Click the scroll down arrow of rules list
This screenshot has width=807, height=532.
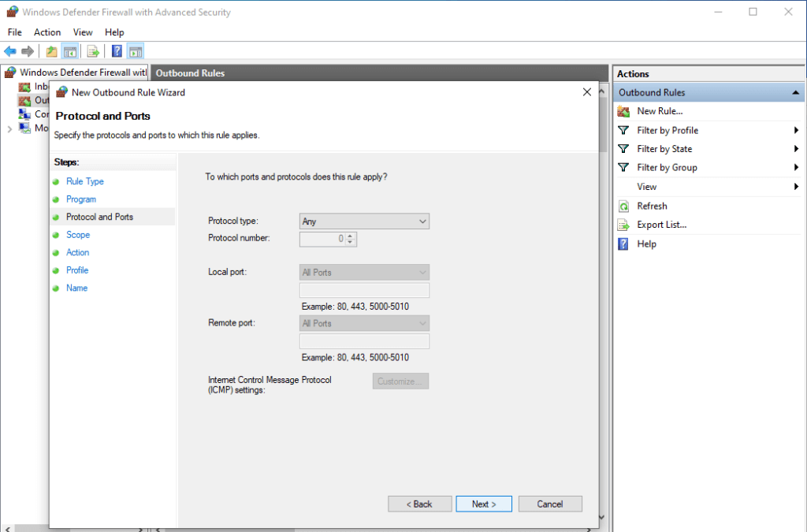(x=603, y=517)
